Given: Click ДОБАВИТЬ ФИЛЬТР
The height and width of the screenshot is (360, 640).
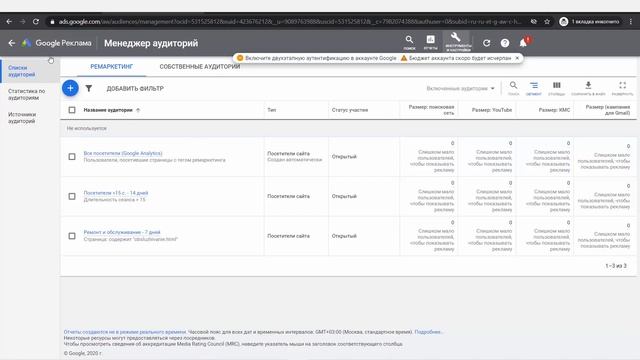Looking at the screenshot, I should [x=135, y=89].
